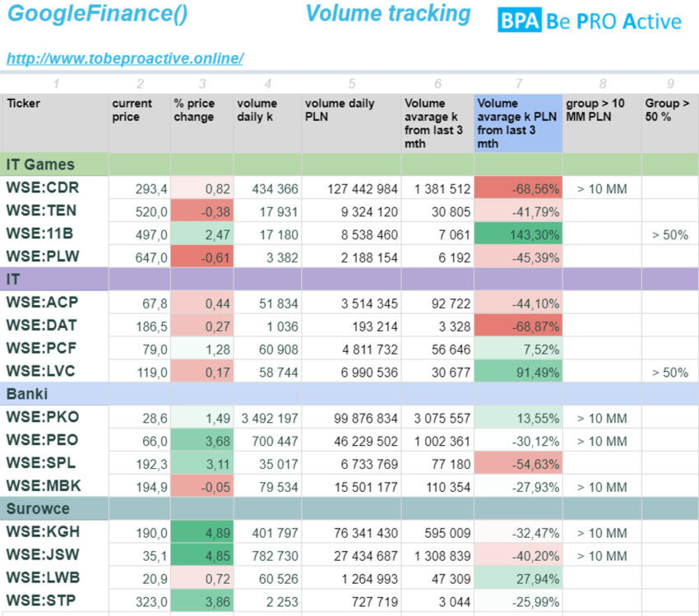699x616 pixels.
Task: Select the WSE:CDR ticker cell
Action: 54,188
